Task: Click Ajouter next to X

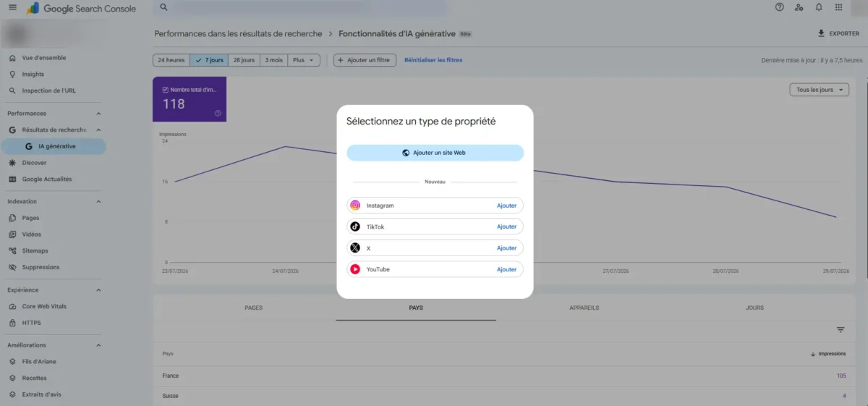Action: coord(506,248)
